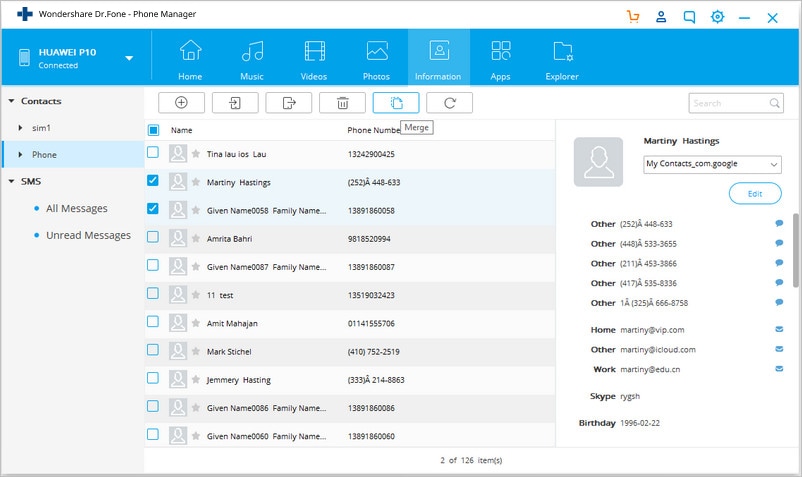
Task: Message the number (448) 533-3655
Action: (x=779, y=243)
